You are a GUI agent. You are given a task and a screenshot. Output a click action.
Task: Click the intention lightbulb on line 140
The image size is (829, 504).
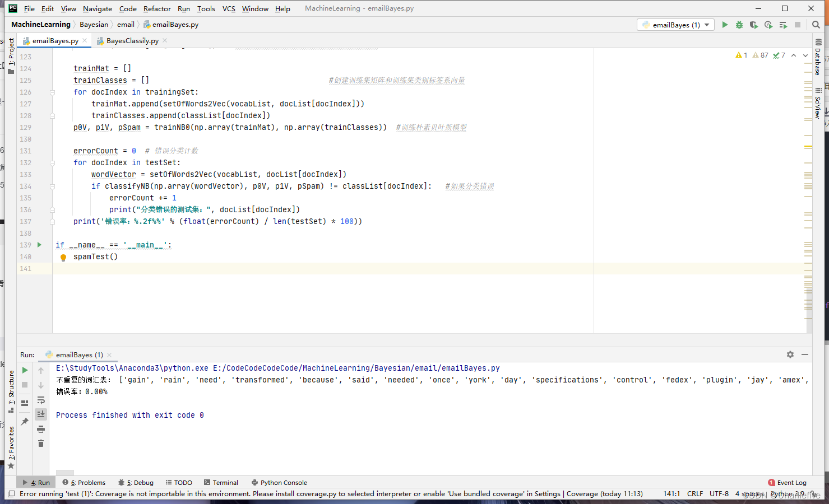tap(63, 258)
